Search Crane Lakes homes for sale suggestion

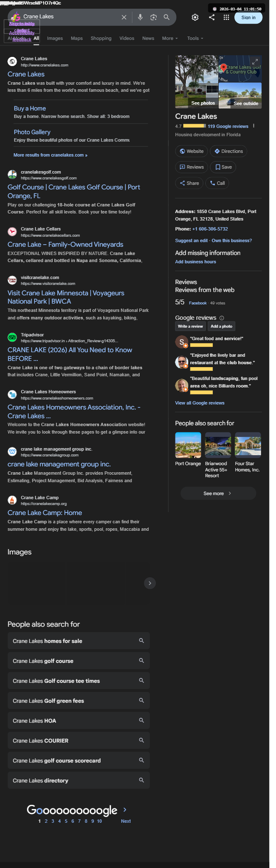click(x=79, y=641)
